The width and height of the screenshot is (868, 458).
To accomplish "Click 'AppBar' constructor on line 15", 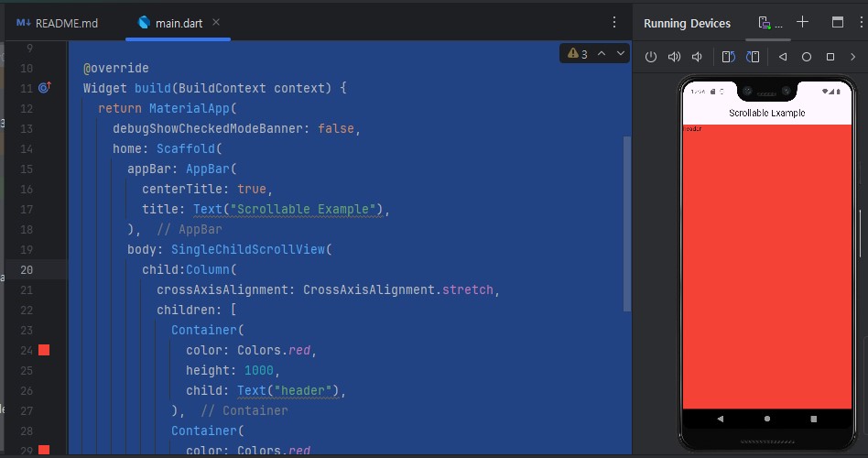I will click(x=208, y=169).
